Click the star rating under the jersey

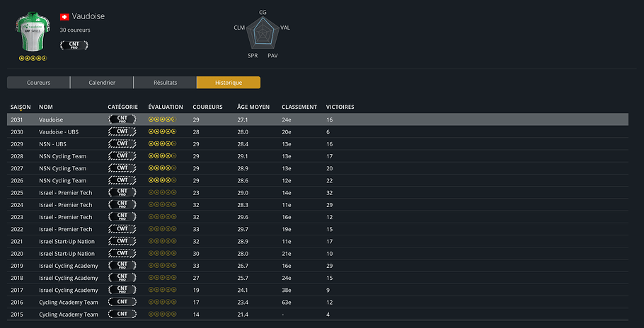tap(33, 58)
